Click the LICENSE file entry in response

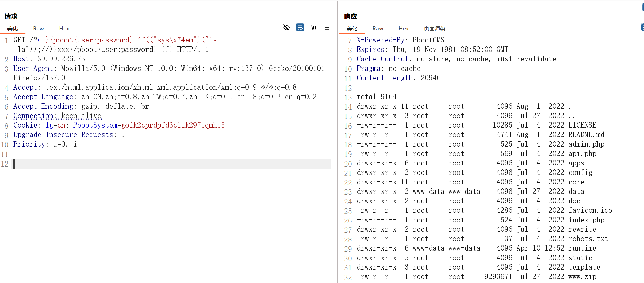pos(582,125)
